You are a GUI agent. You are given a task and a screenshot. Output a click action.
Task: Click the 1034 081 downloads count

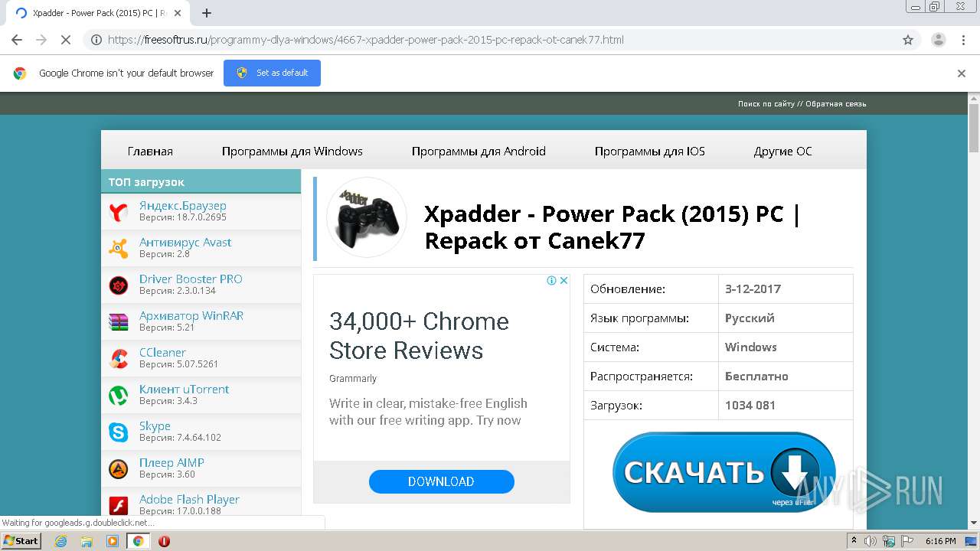click(750, 405)
